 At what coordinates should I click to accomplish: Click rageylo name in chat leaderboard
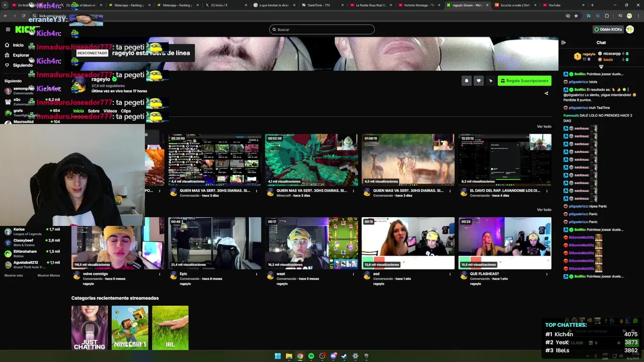589,54
